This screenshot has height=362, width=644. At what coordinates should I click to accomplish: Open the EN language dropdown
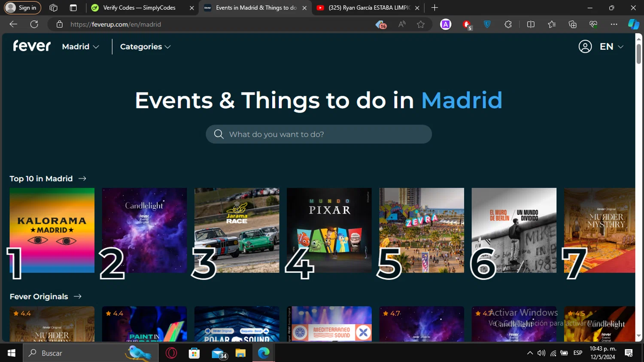[x=611, y=46]
